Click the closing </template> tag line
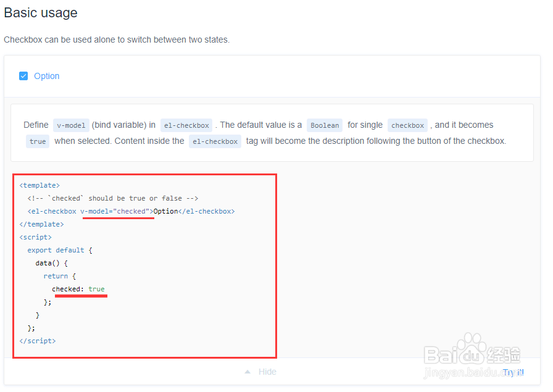The image size is (553, 392). 41,224
